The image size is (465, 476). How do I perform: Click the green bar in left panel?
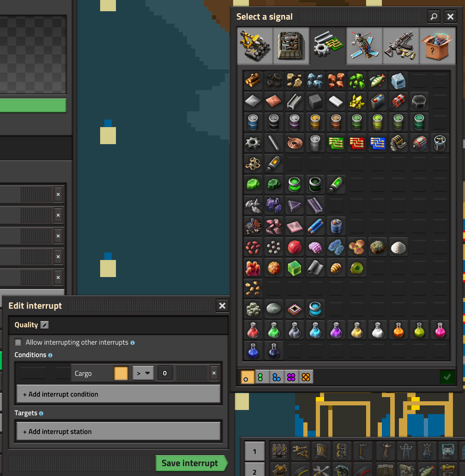[x=33, y=106]
